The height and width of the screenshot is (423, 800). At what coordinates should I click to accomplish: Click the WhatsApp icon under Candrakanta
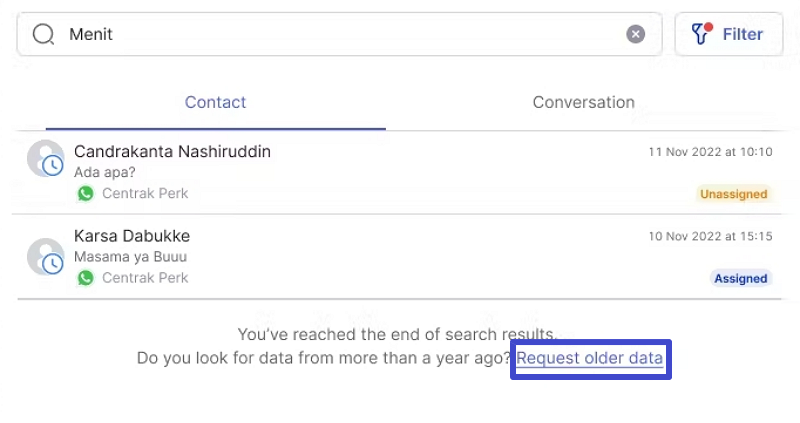[x=85, y=193]
